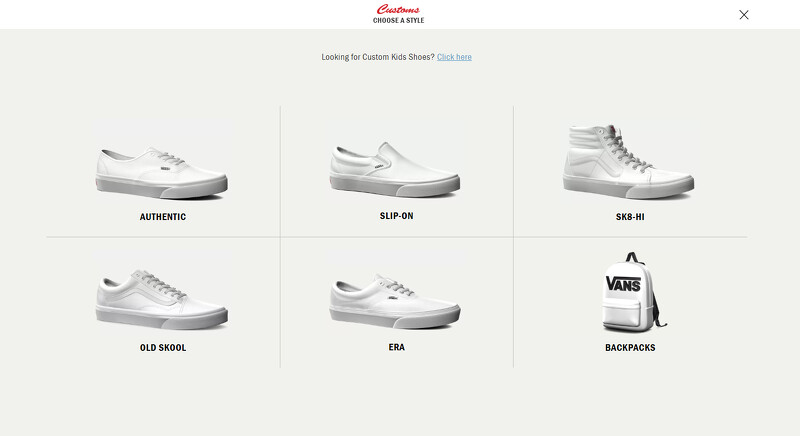Choose the Era shoe image

click(395, 301)
